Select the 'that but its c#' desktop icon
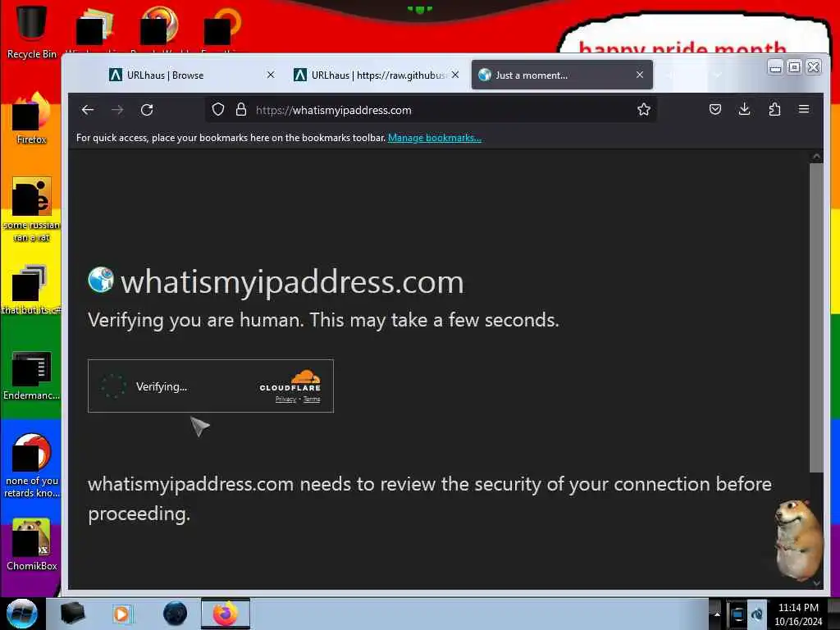 coord(32,290)
